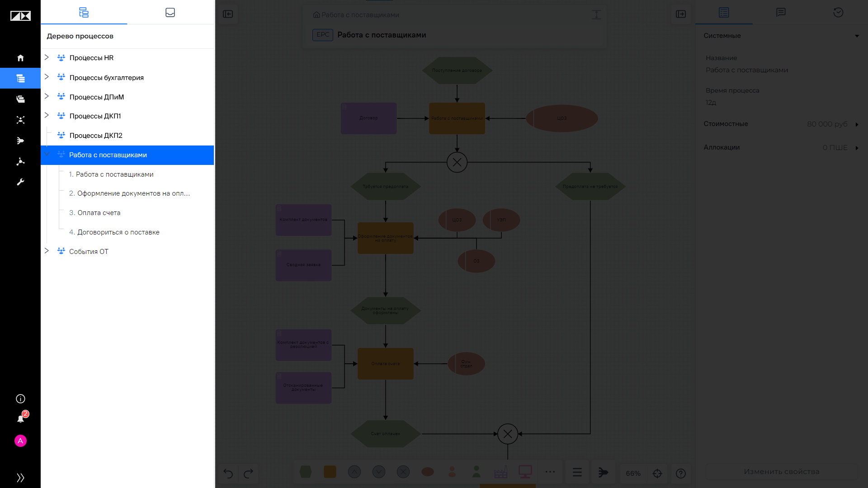Select the orange function shape tool
Screen dimensions: 868x488
330,472
